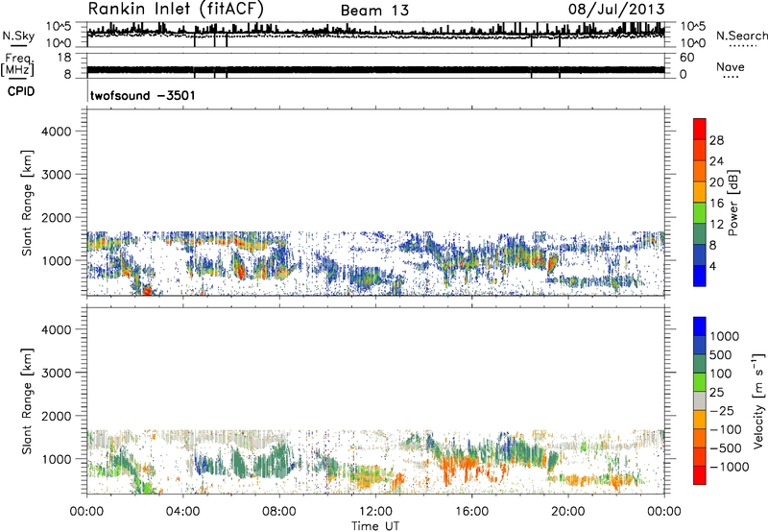Click the date '08/Jul/2013'

(616, 10)
